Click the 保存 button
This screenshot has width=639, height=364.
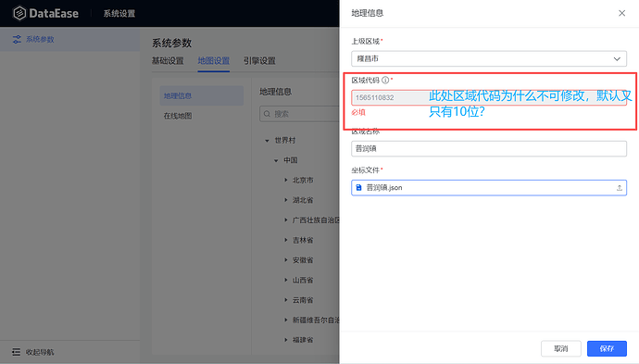tap(607, 348)
